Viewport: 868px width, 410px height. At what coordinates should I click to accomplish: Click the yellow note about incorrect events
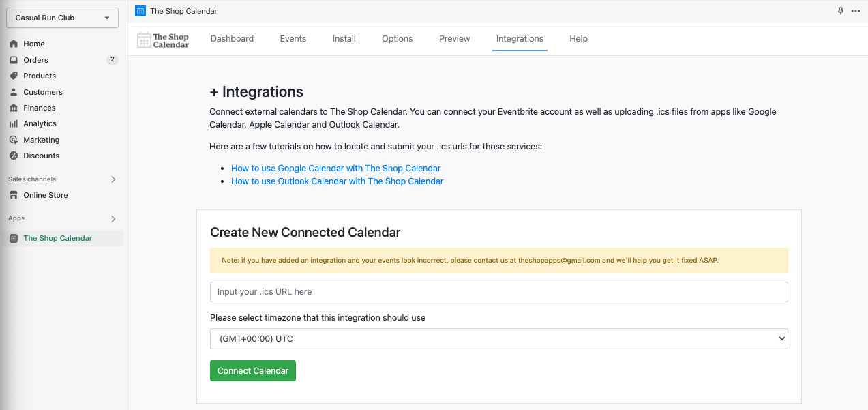tap(499, 260)
